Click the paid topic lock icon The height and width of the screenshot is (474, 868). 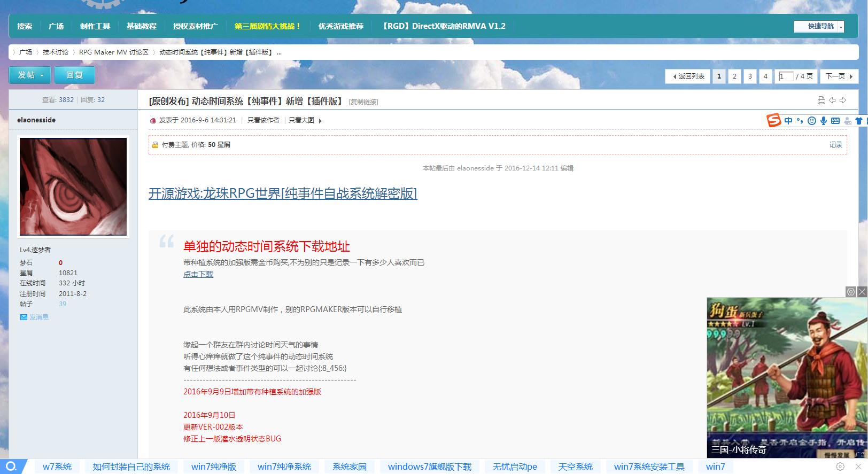click(155, 145)
